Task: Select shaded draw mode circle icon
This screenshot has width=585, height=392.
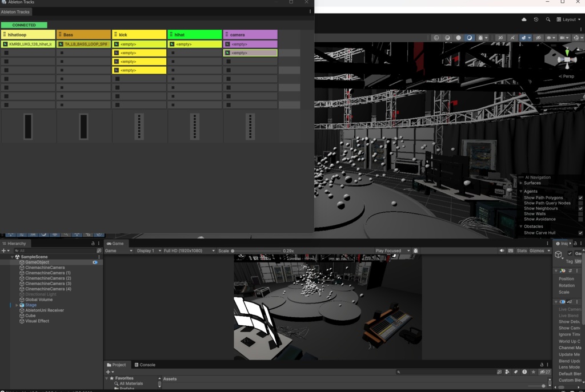Action: pos(458,38)
